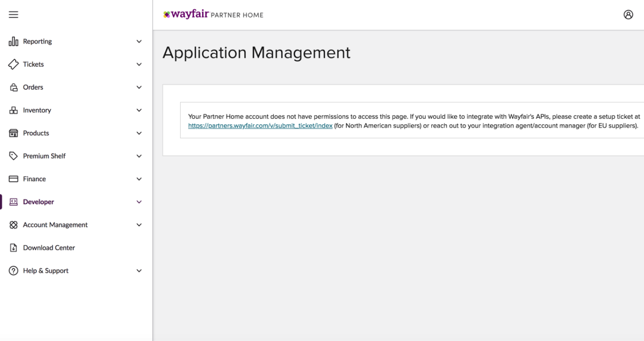
Task: Click the Finance card icon
Action: [13, 179]
